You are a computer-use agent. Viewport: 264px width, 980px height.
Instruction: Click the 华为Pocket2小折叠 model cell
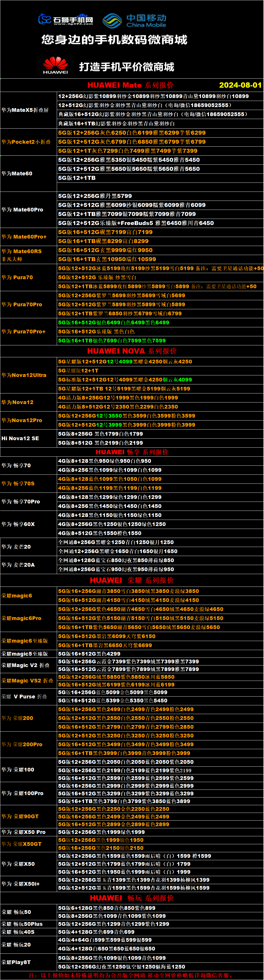coord(28,142)
